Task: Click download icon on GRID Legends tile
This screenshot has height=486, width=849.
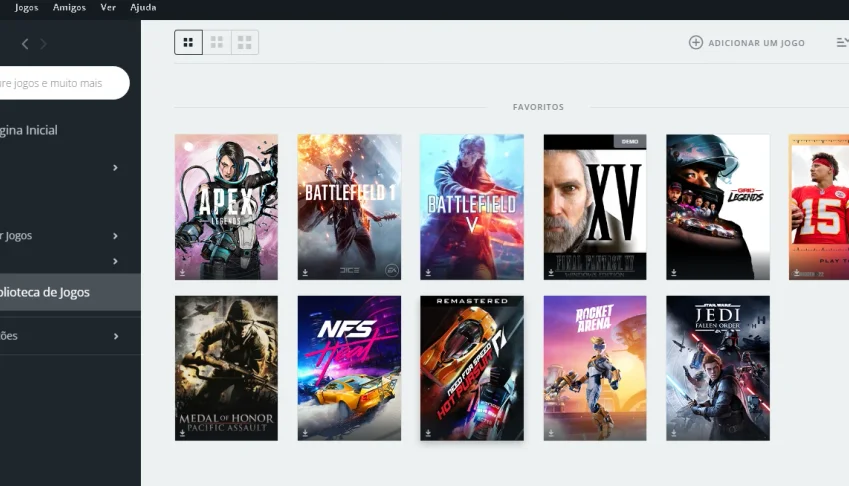Action: [674, 273]
